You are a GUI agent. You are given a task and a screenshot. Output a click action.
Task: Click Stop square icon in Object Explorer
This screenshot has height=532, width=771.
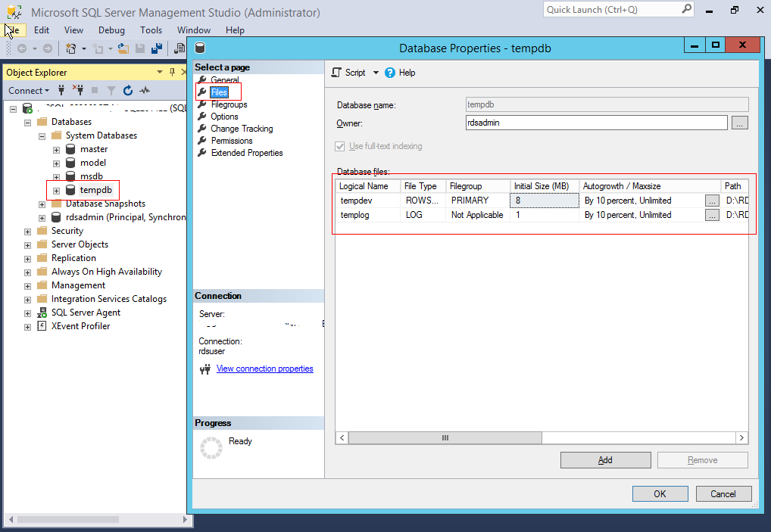(x=95, y=90)
